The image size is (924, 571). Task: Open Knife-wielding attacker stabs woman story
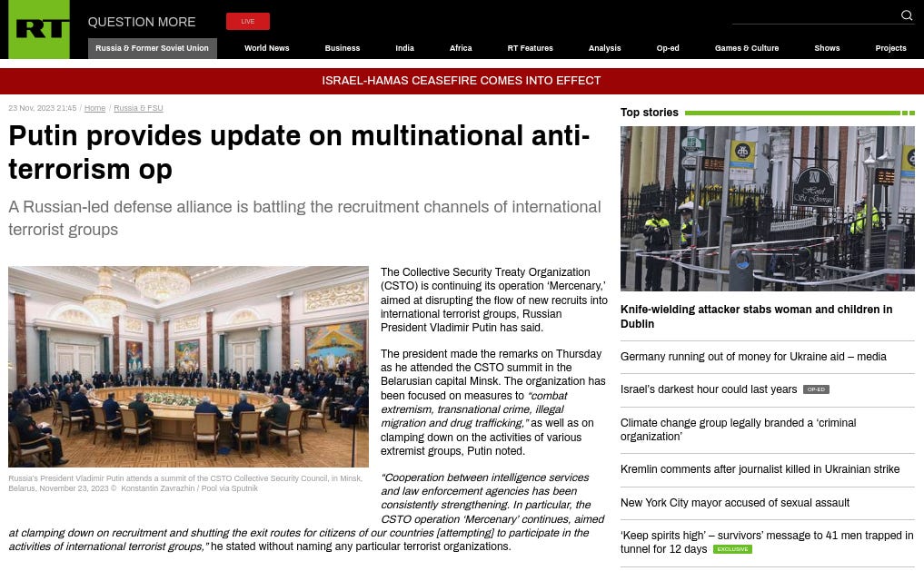756,317
